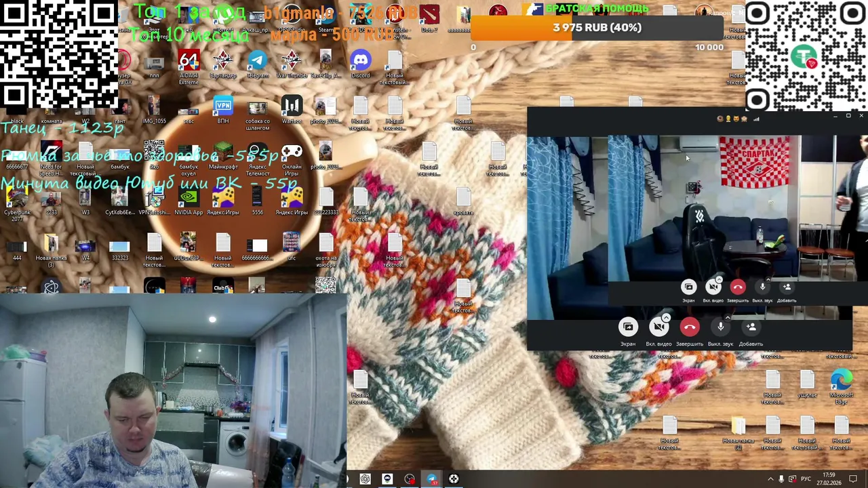Select the Яндекс.Игры shortcut with dot in name

coord(222,201)
